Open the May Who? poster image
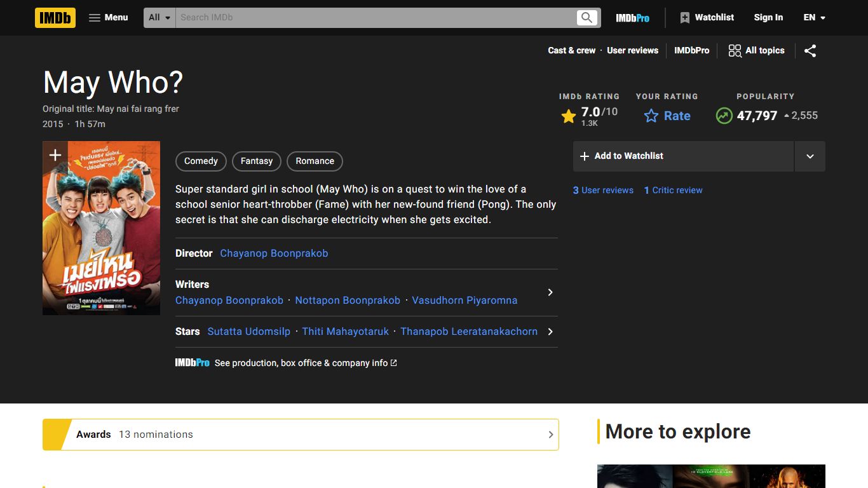 (101, 228)
